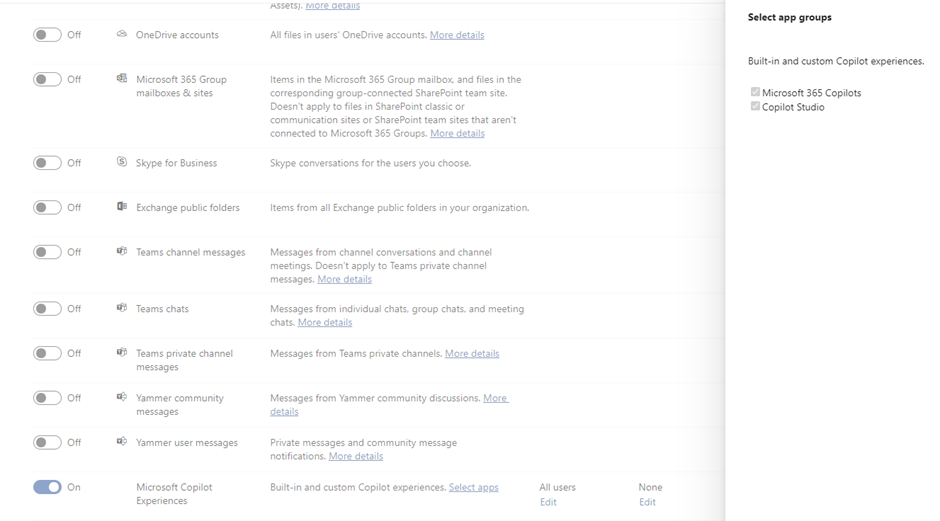This screenshot has width=940, height=521.
Task: Click the Microsoft Copilot Experiences label
Action: 174,493
